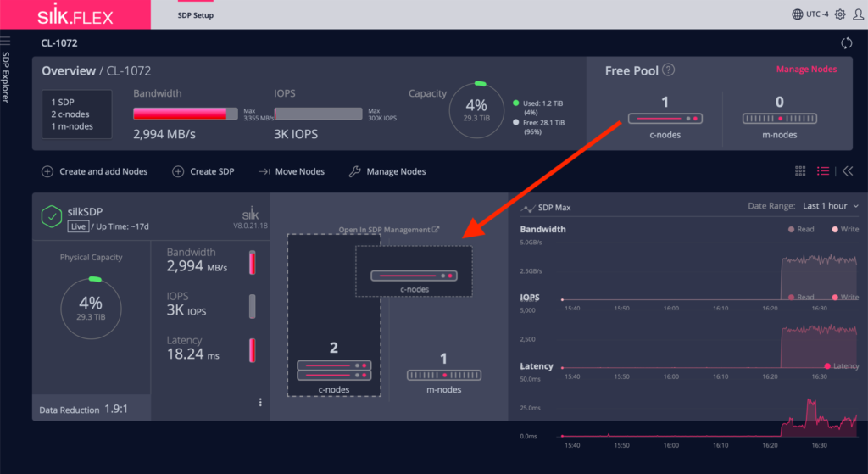Toggle Bandwidth Read legend
This screenshot has width=868, height=474.
click(x=801, y=229)
